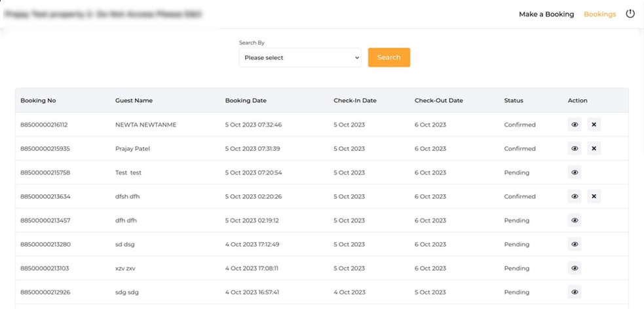View booking details for NEWTA NEWTANME
Viewport: 644px width, 309px height.
575,125
